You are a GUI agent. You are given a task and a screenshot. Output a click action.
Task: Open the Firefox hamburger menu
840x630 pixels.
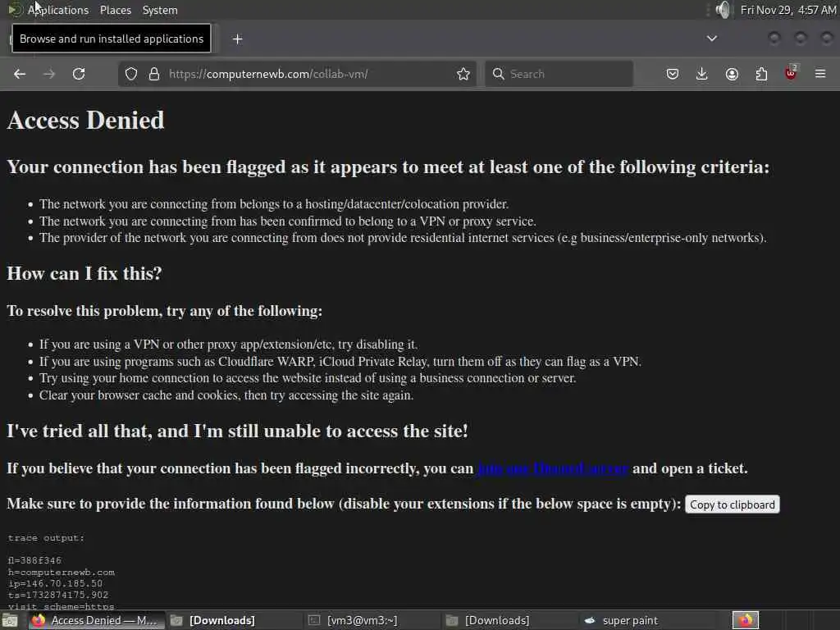pos(820,74)
